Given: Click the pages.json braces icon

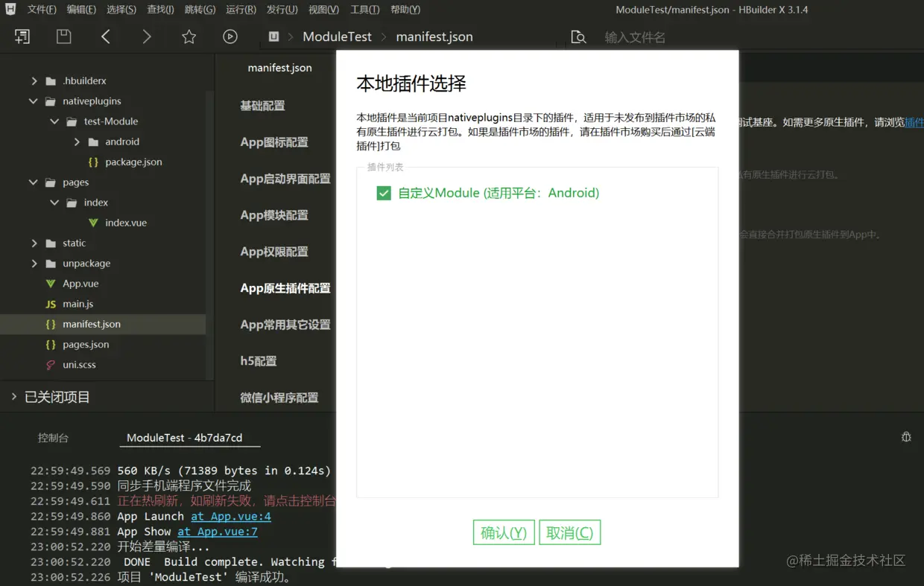Looking at the screenshot, I should pyautogui.click(x=51, y=345).
